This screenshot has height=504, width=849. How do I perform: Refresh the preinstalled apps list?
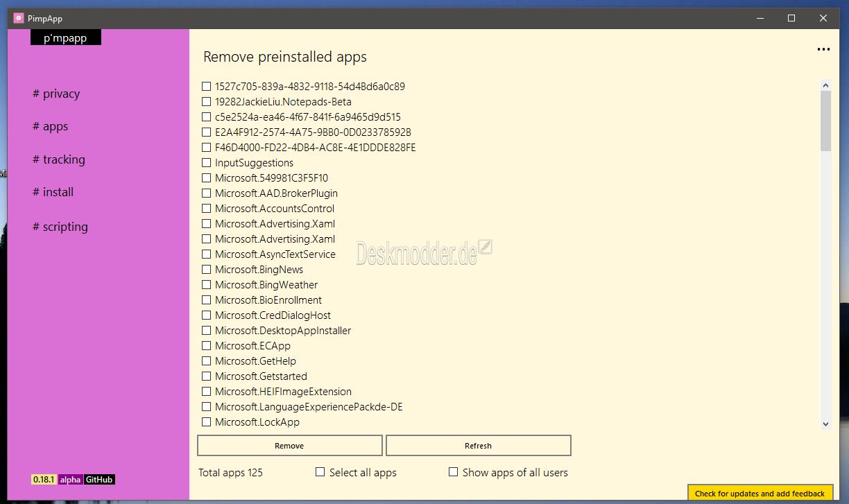point(479,446)
